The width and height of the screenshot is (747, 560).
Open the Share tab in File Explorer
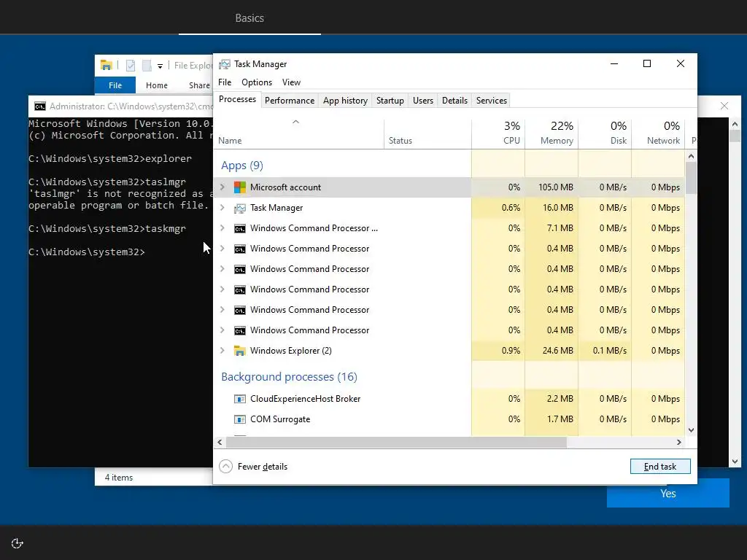coord(199,85)
